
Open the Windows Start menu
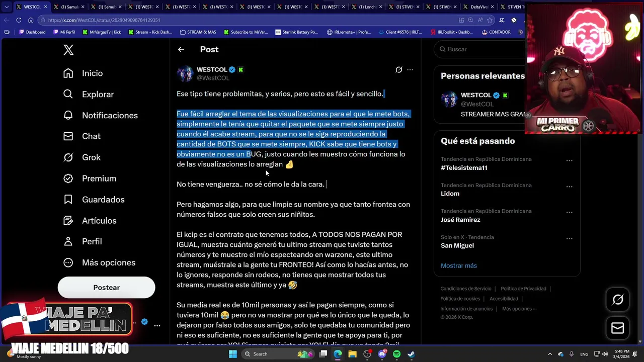point(232,354)
